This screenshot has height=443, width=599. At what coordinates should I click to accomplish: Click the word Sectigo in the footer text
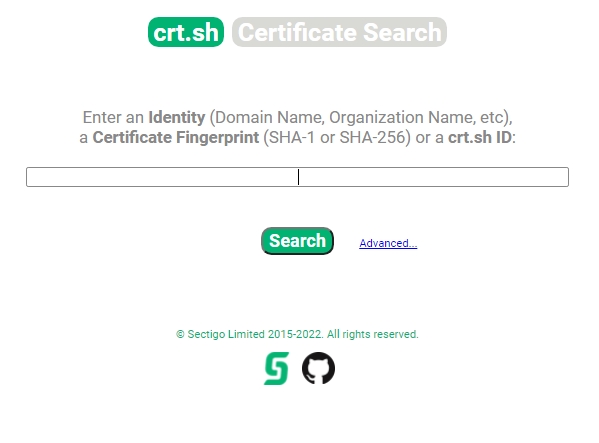pyautogui.click(x=206, y=334)
